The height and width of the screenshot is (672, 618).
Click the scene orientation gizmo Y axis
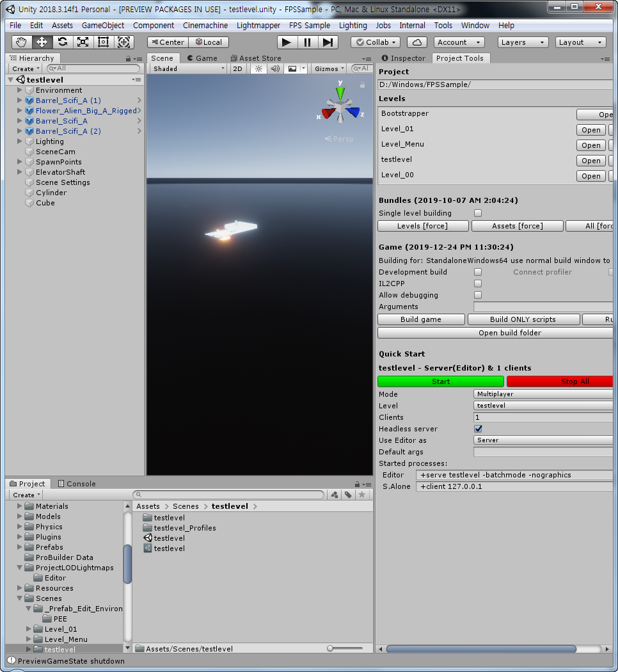340,92
